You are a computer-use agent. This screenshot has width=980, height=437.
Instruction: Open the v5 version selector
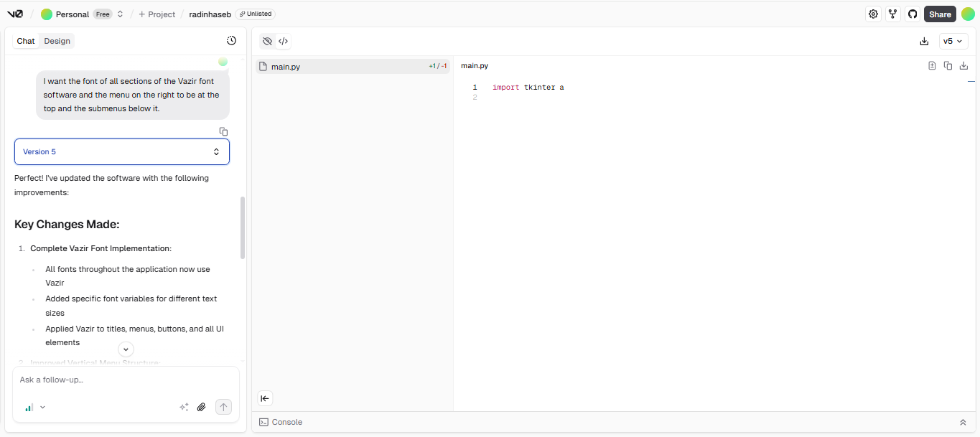(953, 41)
